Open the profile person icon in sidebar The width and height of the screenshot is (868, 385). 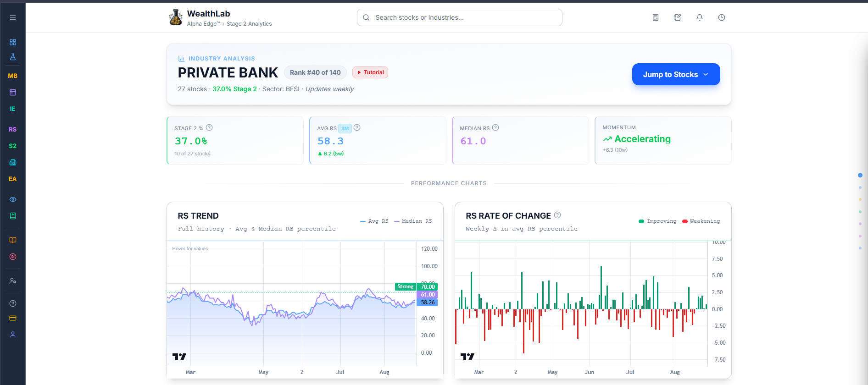tap(13, 335)
